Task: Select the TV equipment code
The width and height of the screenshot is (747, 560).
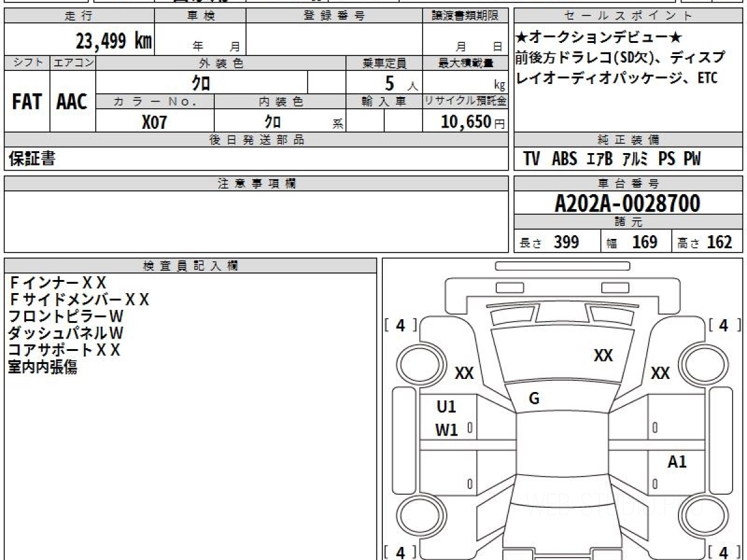Action: (532, 159)
